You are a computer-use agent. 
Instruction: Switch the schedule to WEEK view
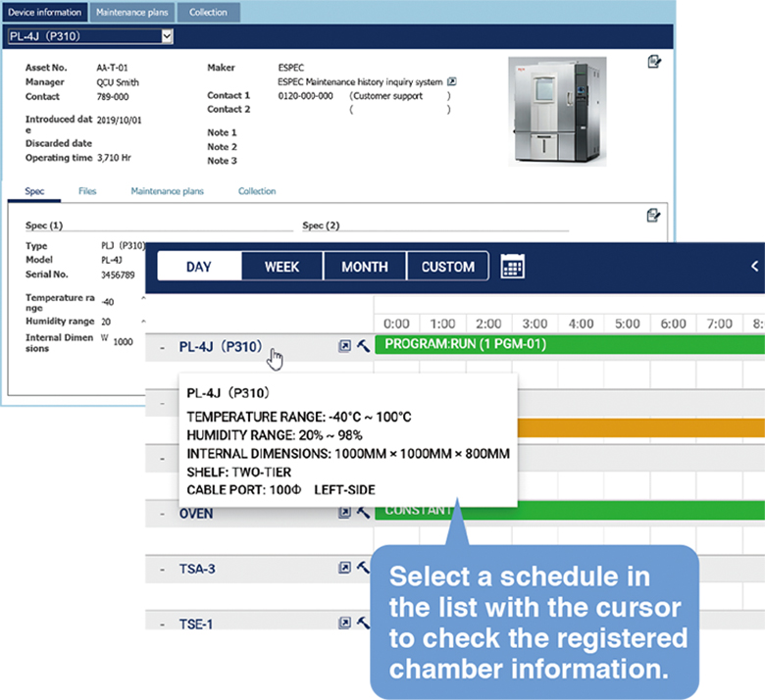click(x=282, y=267)
